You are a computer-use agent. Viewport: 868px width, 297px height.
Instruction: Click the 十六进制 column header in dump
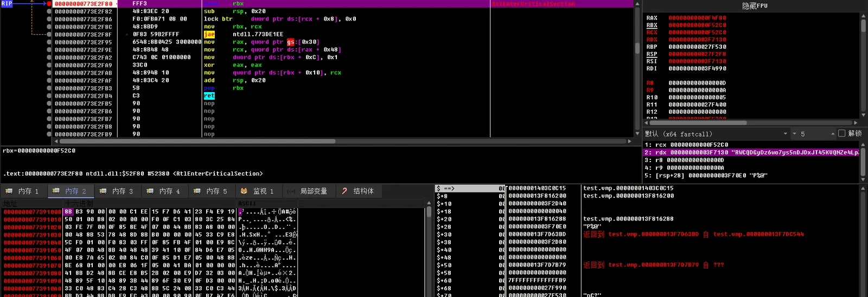tap(150, 203)
